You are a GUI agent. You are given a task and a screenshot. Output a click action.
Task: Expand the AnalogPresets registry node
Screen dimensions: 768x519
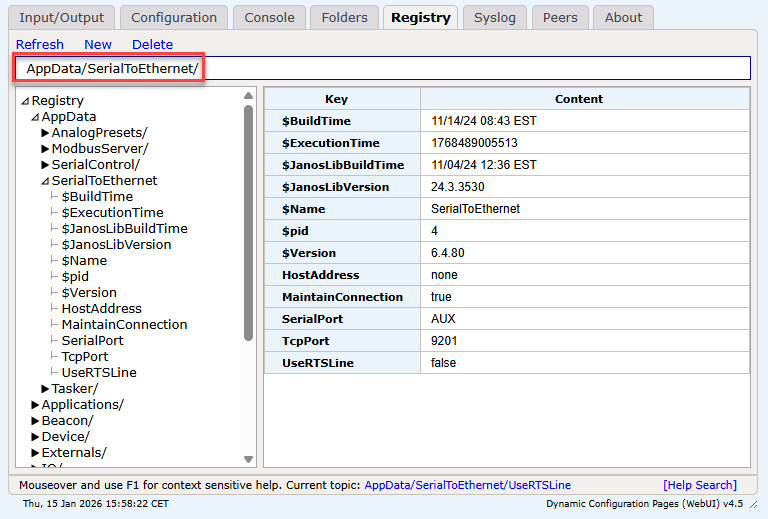[x=45, y=133]
